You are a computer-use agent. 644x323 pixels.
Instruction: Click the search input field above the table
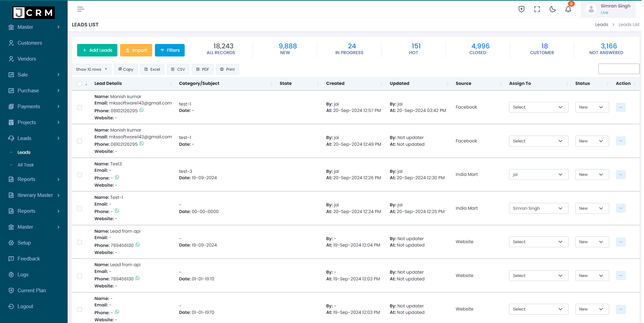pos(619,69)
